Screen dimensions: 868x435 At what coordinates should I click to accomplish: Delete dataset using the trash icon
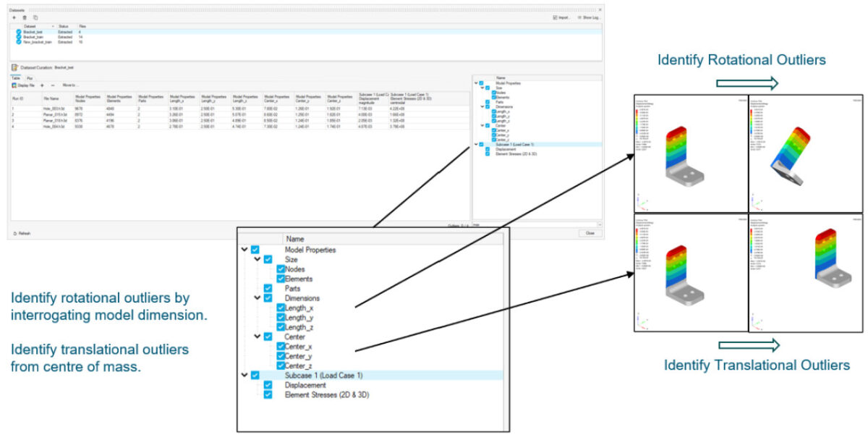click(x=25, y=17)
